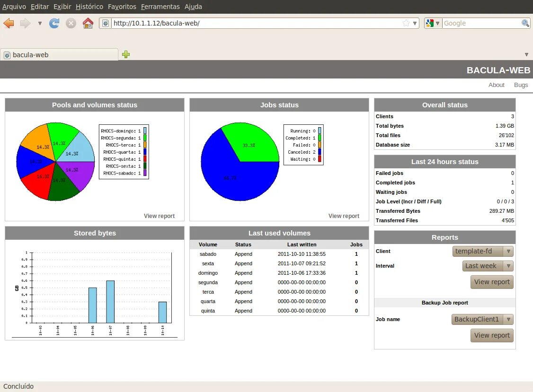The width and height of the screenshot is (533, 392).
Task: Open View report under Jobs status
Action: pyautogui.click(x=344, y=216)
